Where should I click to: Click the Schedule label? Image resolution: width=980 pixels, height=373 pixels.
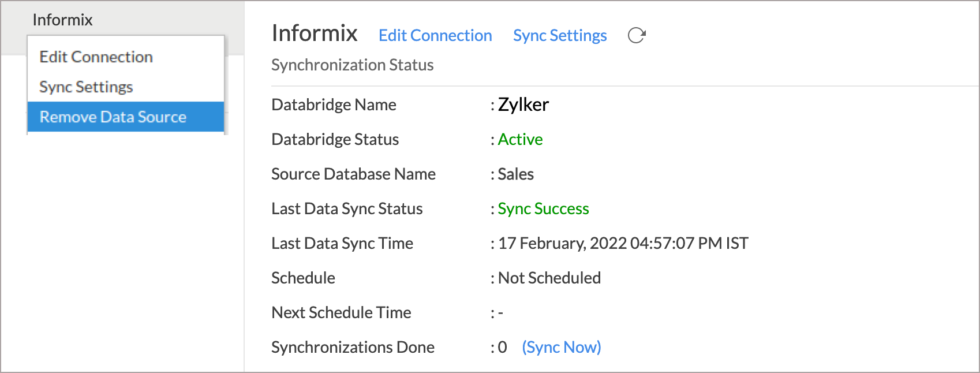[303, 278]
